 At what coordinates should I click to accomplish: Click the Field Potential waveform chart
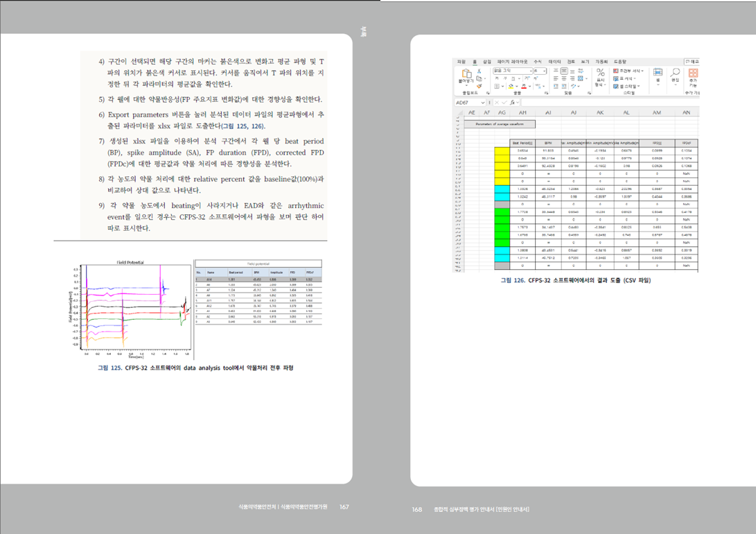[131, 310]
